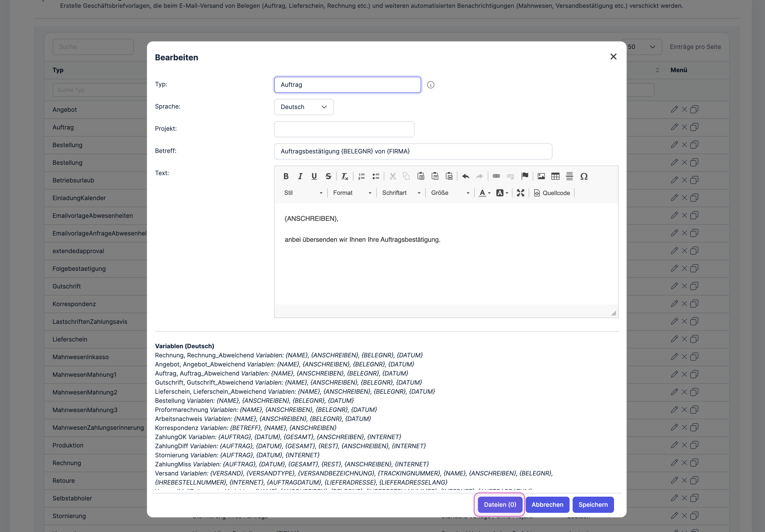Switch editor to Quellcode view
Image resolution: width=765 pixels, height=532 pixels.
pos(552,193)
